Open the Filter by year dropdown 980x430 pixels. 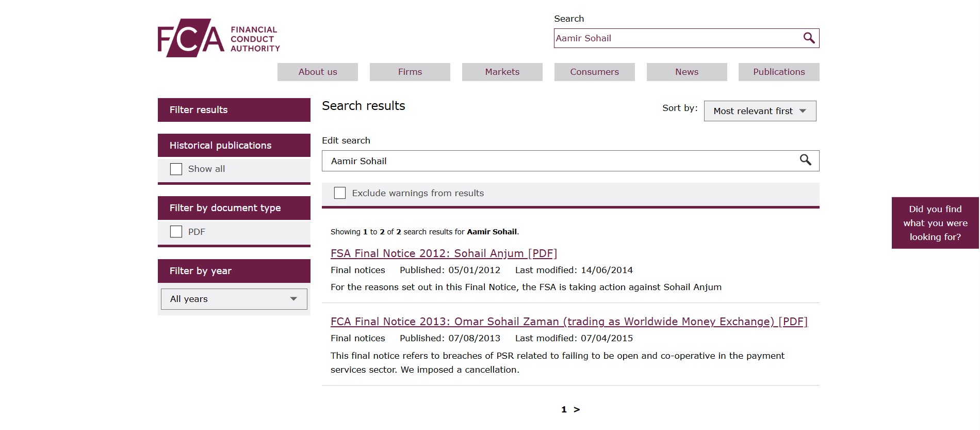(x=234, y=299)
